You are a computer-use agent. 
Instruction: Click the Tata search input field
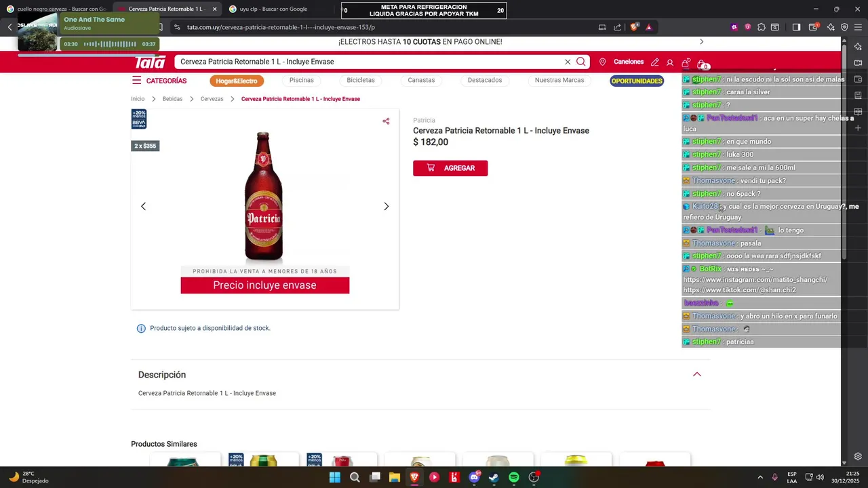(370, 62)
